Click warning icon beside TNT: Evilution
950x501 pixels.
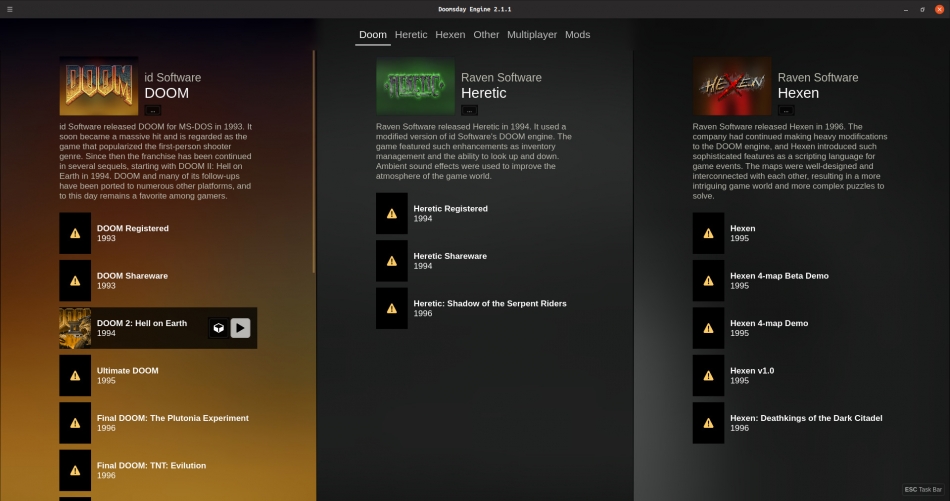(75, 470)
